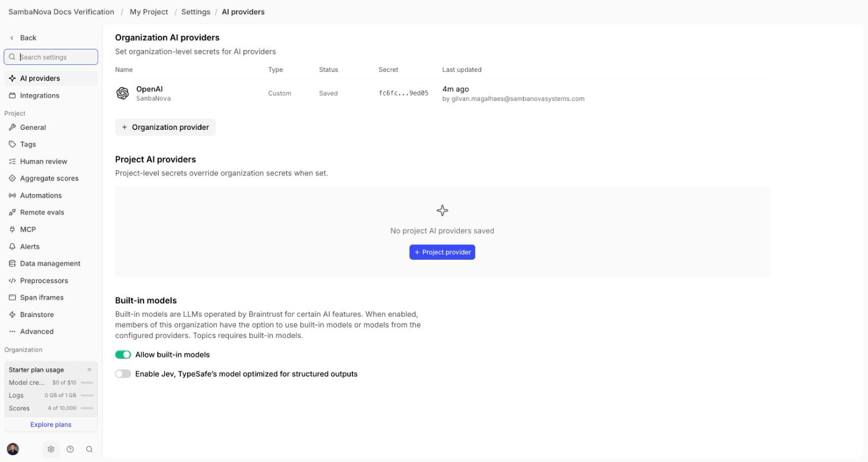Click the OpenAI logo icon
The width and height of the screenshot is (868, 462).
[x=122, y=93]
